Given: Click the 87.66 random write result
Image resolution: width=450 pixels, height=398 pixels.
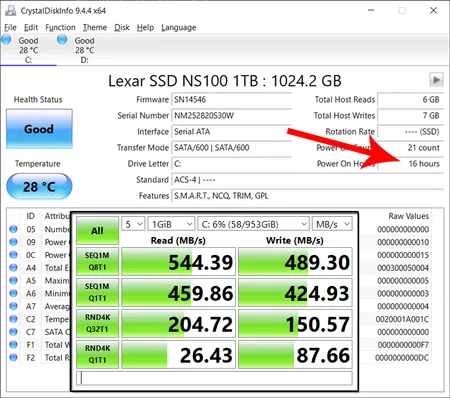Looking at the screenshot, I should 295,354.
